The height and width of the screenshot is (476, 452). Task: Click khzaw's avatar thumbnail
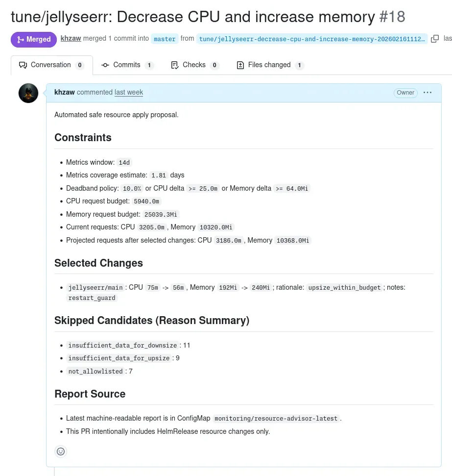click(28, 93)
